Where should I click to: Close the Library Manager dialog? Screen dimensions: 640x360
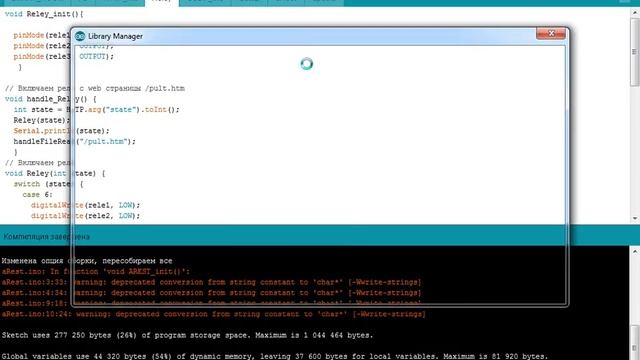click(551, 34)
